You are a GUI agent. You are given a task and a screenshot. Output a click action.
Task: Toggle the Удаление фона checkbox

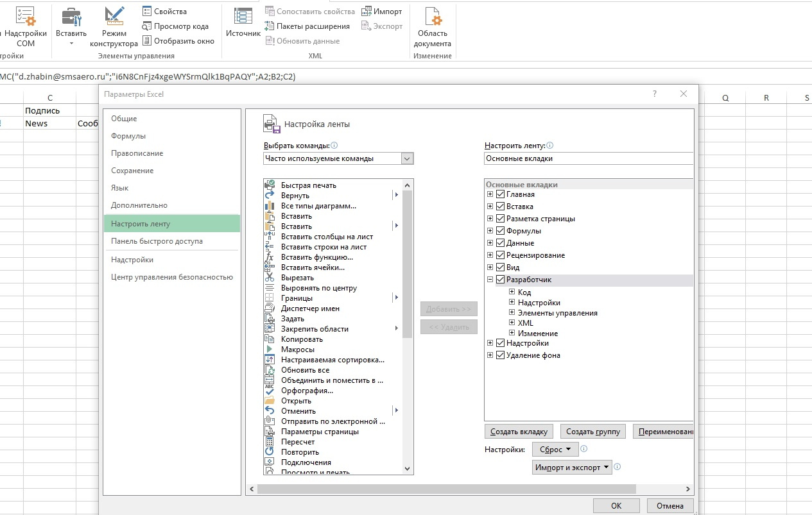(x=501, y=355)
